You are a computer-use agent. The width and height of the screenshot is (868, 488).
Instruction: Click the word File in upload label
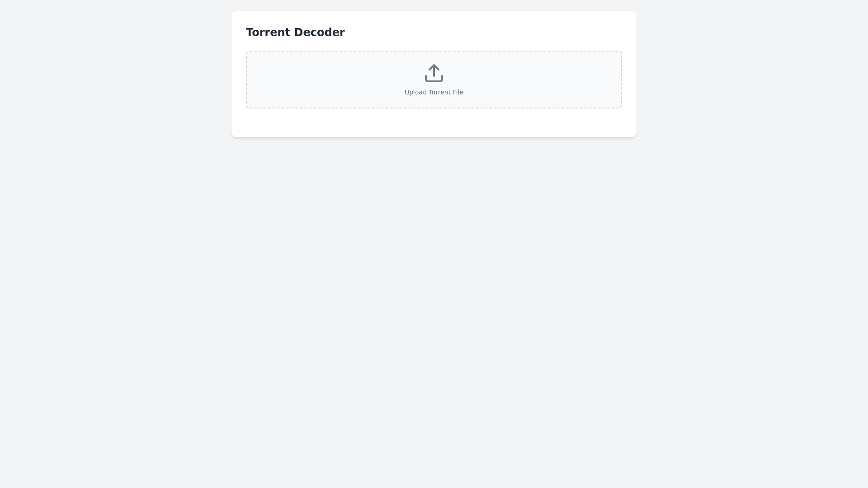point(458,92)
